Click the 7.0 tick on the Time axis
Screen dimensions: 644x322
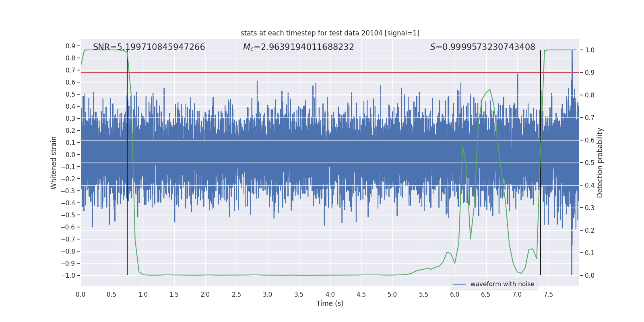517,294
